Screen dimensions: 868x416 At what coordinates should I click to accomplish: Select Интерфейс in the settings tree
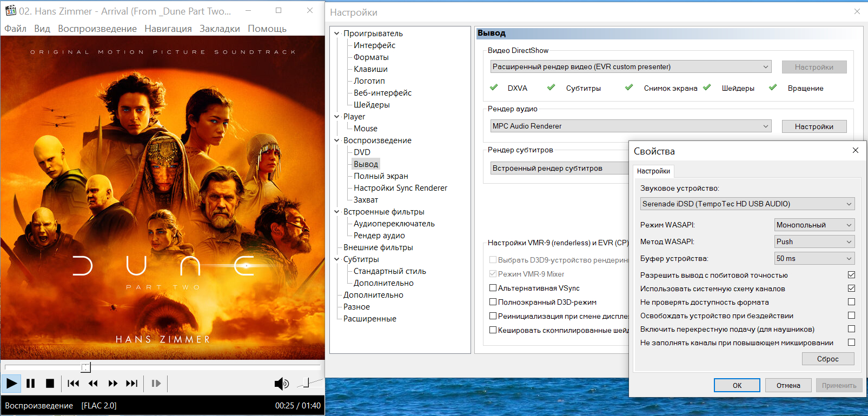point(374,45)
